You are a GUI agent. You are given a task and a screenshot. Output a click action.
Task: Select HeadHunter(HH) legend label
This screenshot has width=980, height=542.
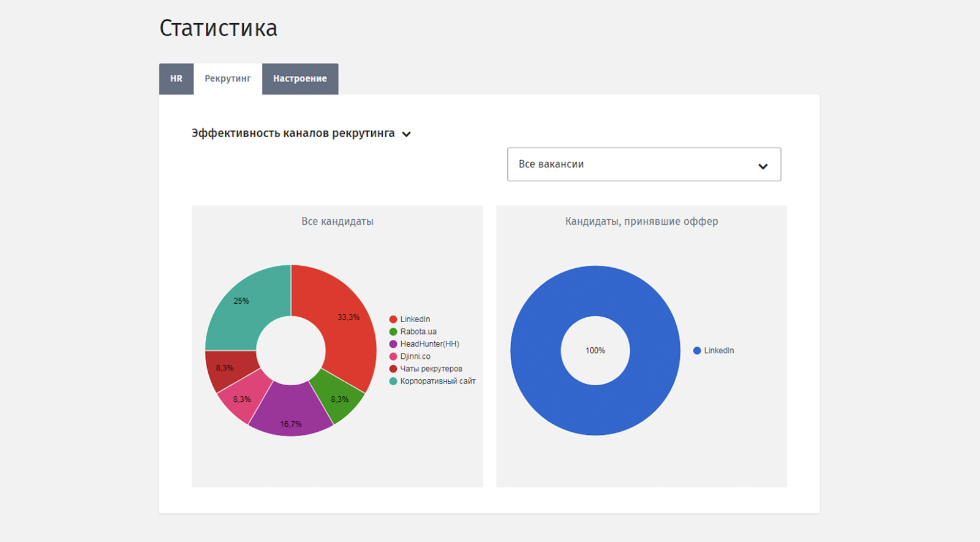(x=429, y=344)
